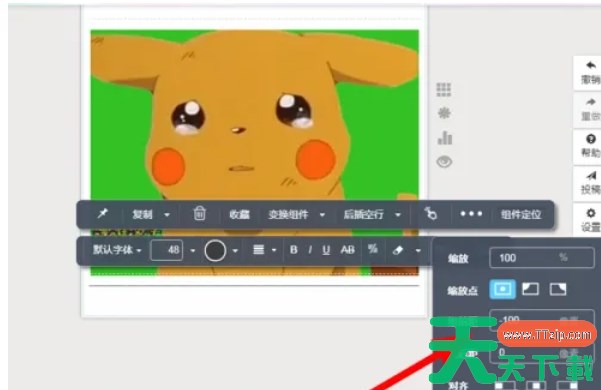601x390 pixels.
Task: Click the text alignment lines icon
Action: [259, 250]
